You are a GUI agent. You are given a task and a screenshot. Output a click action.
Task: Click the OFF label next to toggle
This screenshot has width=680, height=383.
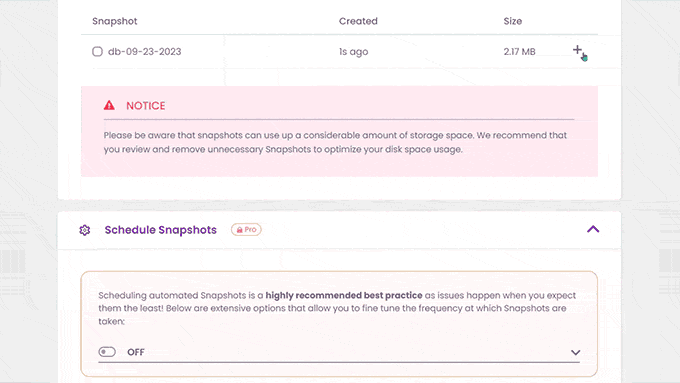point(136,352)
